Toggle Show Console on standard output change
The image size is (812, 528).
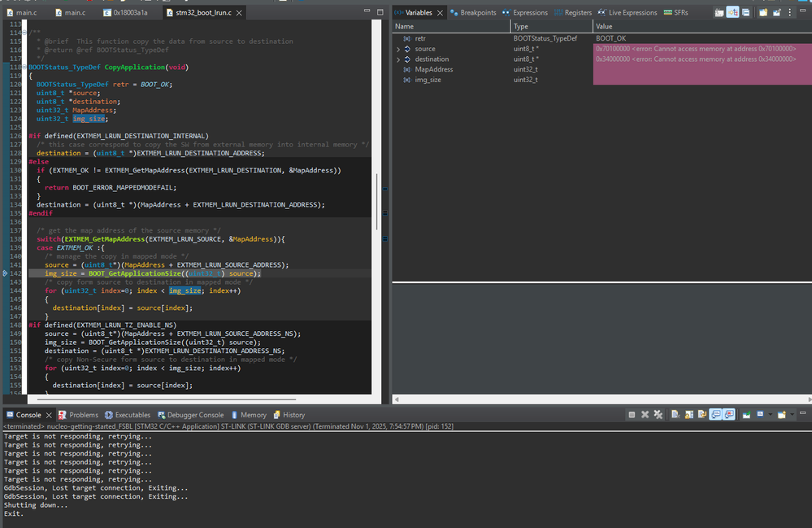714,415
